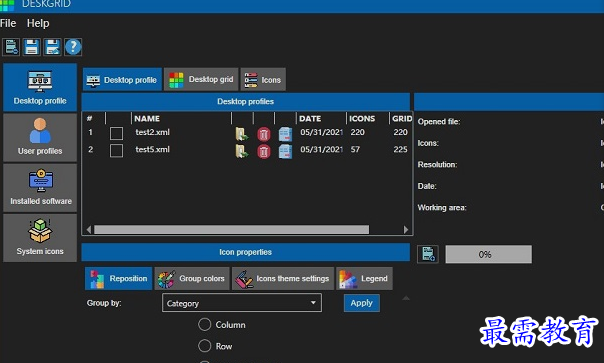Open the File menu
The height and width of the screenshot is (363, 604).
pos(8,23)
